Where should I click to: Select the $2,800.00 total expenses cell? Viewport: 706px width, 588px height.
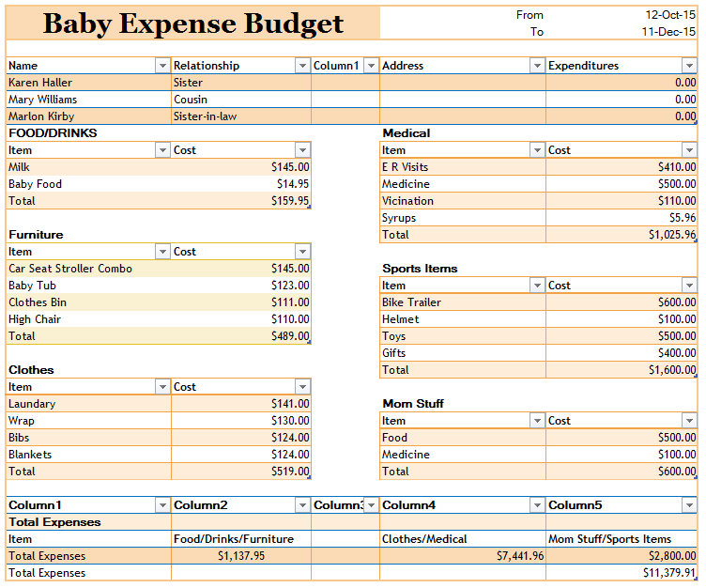click(x=622, y=556)
